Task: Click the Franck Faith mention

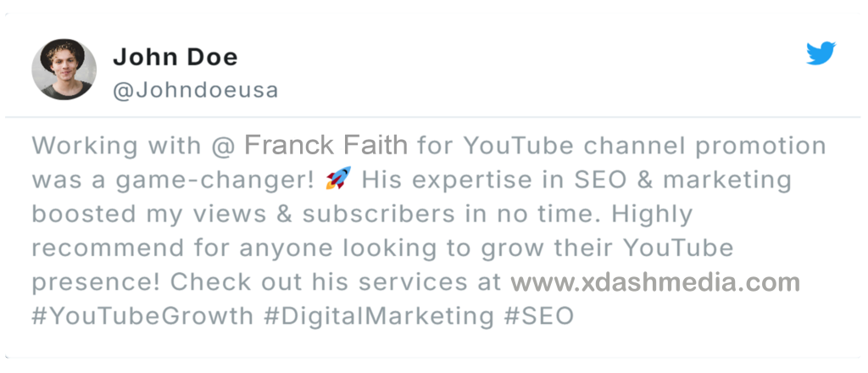Action: pos(325,145)
